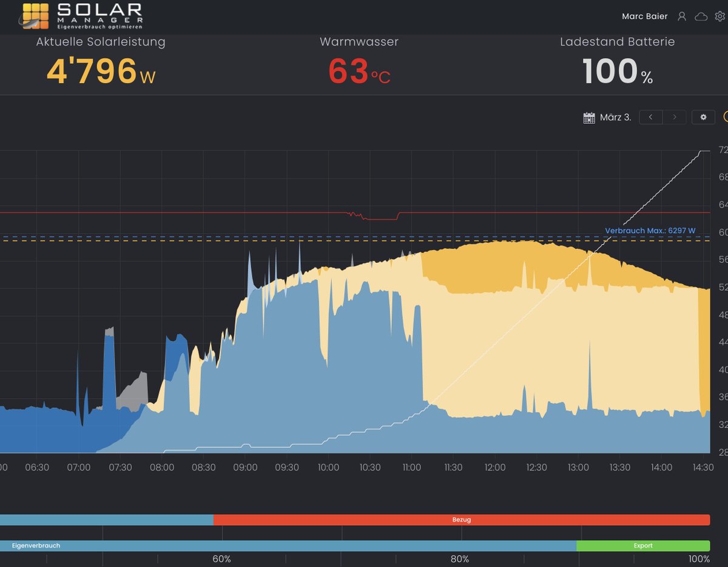Screen dimensions: 728x567
Task: Open settings via the top-right gear icon
Action: tap(720, 16)
